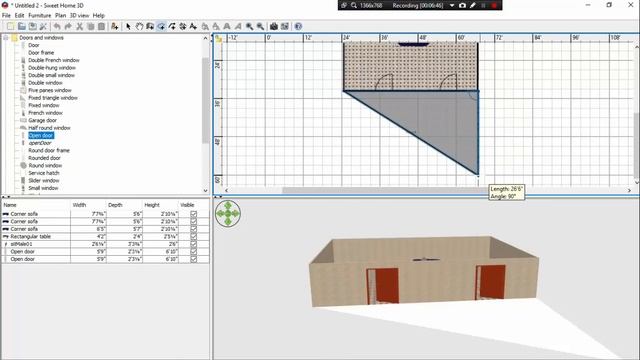The width and height of the screenshot is (640, 360).
Task: Sort furniture list by Name column header
Action: tap(36, 205)
